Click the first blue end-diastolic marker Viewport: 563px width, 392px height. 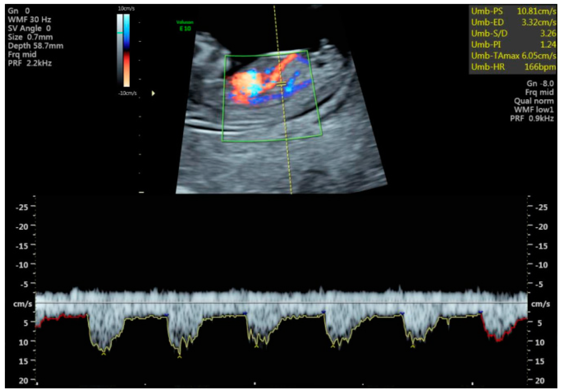(x=166, y=315)
